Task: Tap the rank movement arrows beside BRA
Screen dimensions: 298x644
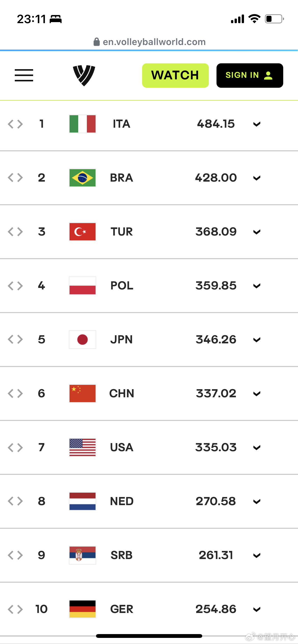Action: pyautogui.click(x=15, y=178)
